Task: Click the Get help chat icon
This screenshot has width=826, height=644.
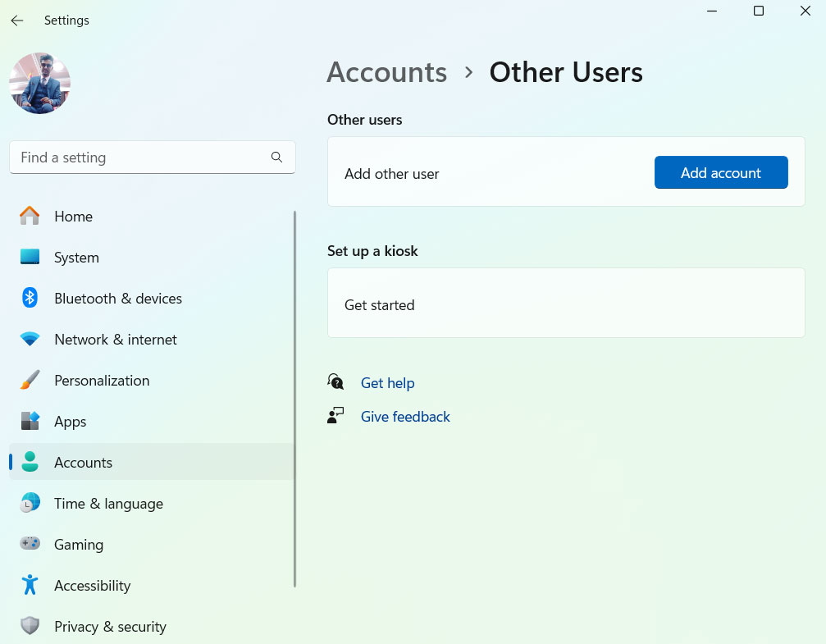Action: point(335,381)
